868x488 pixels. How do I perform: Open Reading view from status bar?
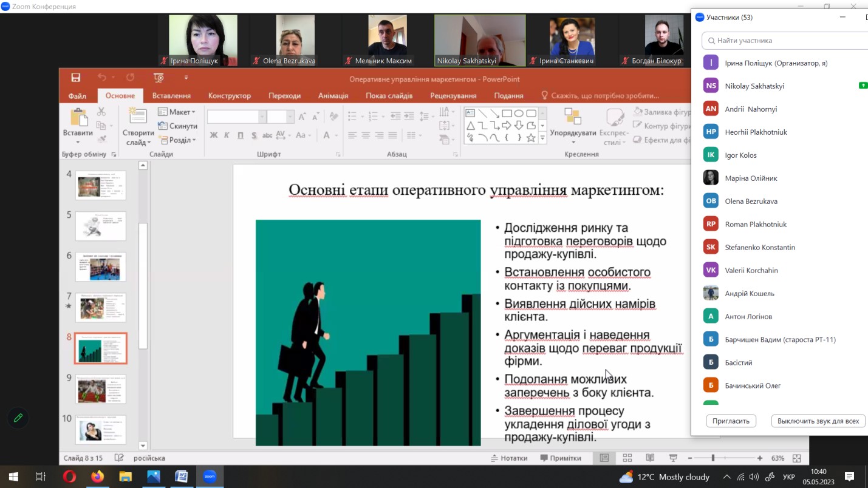coord(650,458)
